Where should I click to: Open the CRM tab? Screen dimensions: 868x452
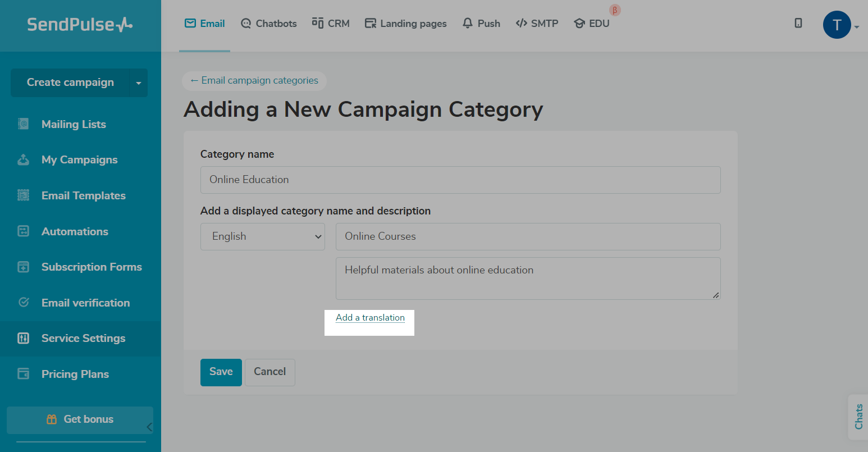coord(331,24)
